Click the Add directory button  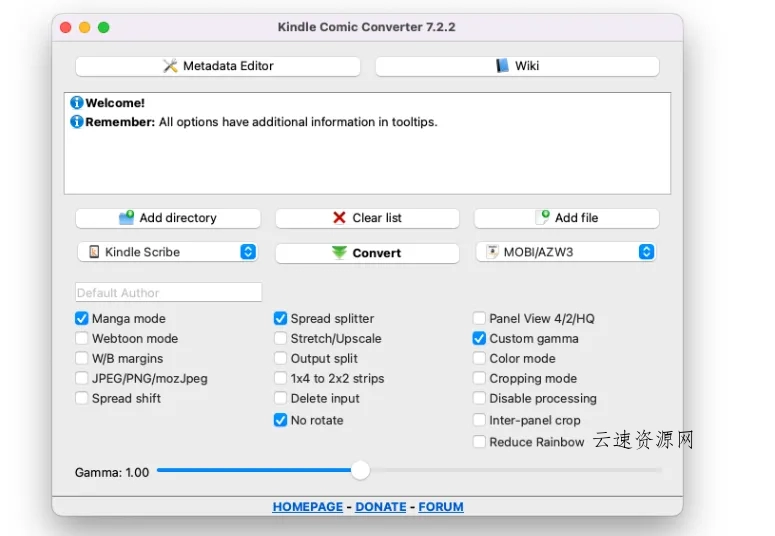(168, 218)
